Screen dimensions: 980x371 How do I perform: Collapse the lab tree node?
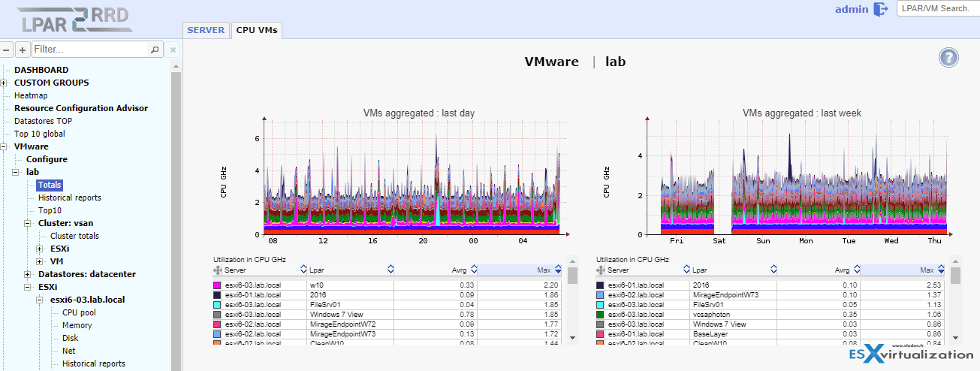[16, 172]
